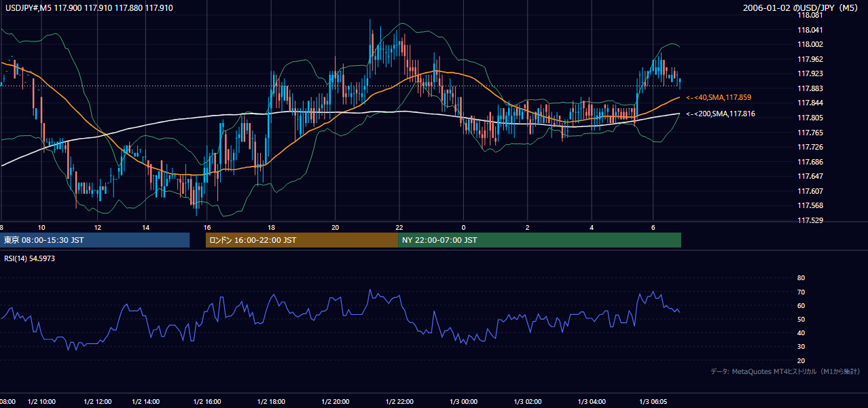Click price axis label 118.041
Viewport: 868px width, 408px height.
pyautogui.click(x=809, y=30)
